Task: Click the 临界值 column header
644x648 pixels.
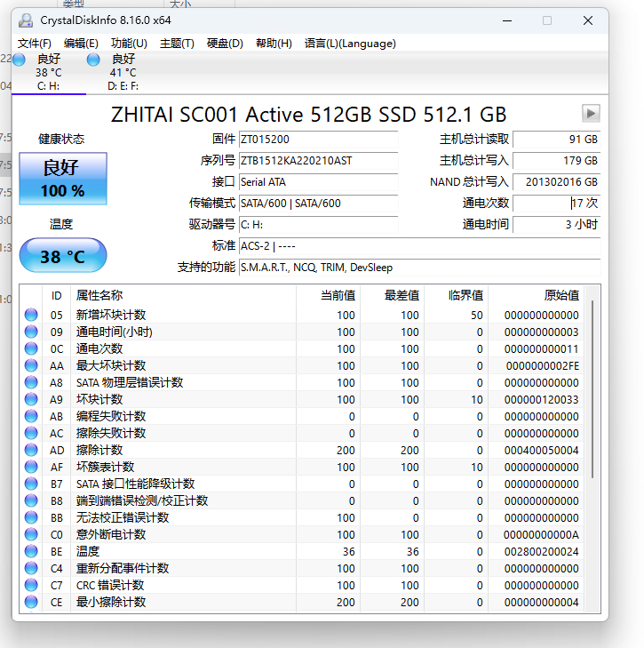Action: click(456, 295)
